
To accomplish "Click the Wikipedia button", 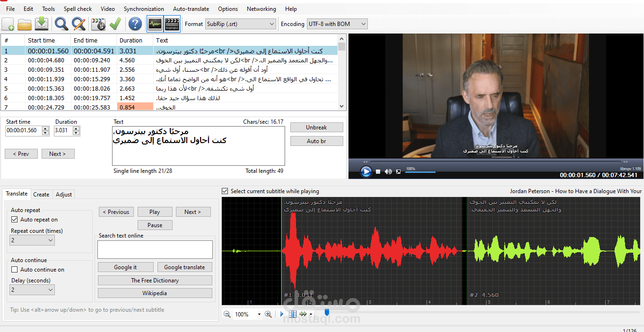I will tap(155, 293).
